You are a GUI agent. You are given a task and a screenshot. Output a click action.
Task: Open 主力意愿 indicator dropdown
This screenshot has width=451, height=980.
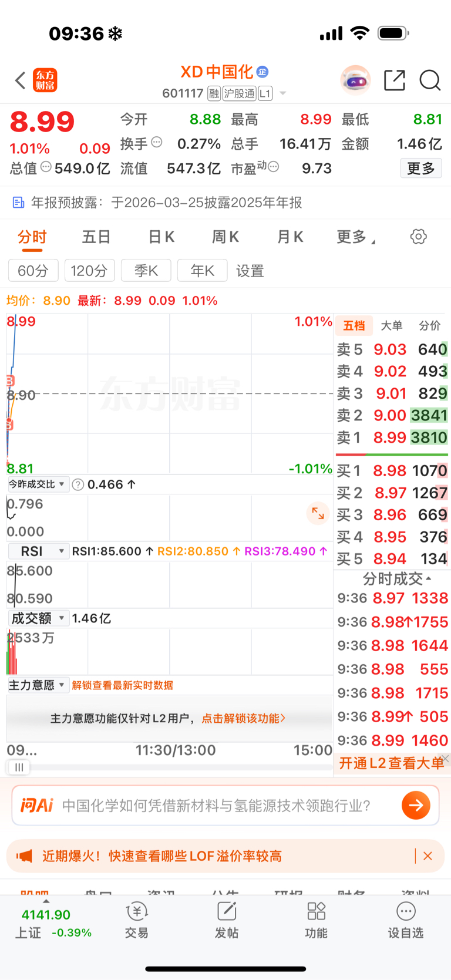[x=38, y=685]
